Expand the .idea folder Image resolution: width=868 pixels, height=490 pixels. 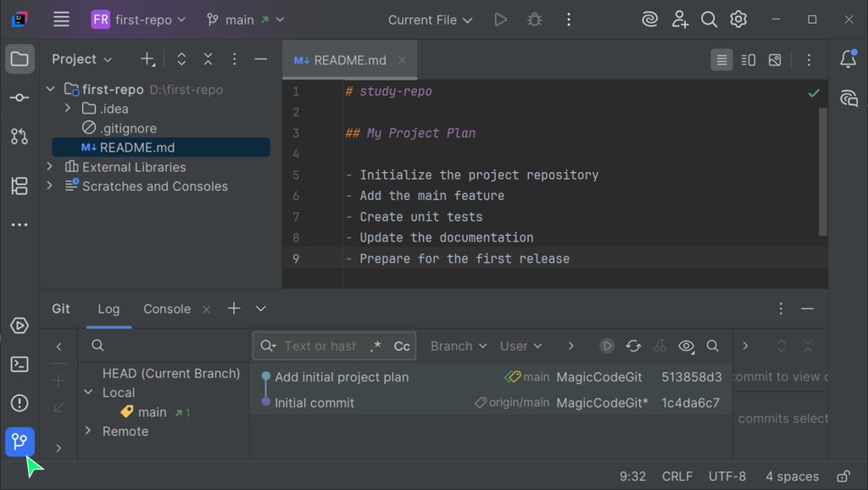pos(68,109)
